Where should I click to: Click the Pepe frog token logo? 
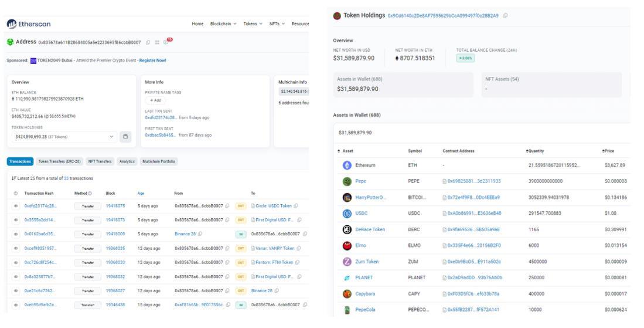coord(347,181)
